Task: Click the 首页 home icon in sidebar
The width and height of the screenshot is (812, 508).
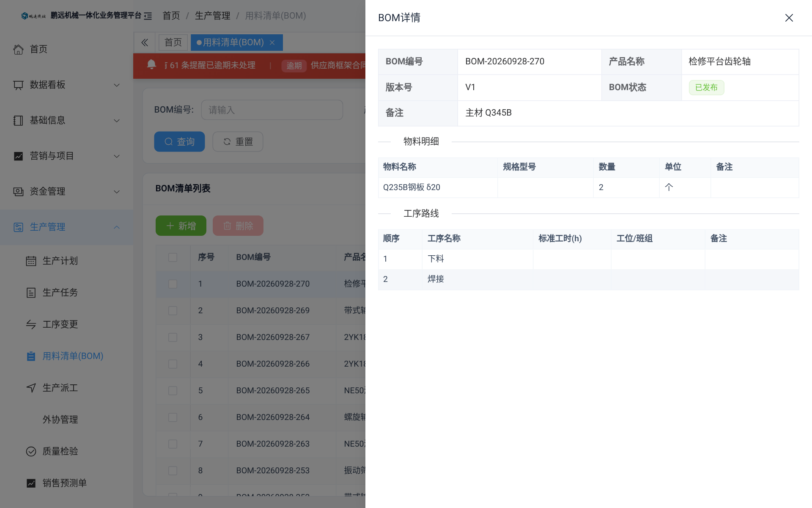Action: click(18, 49)
